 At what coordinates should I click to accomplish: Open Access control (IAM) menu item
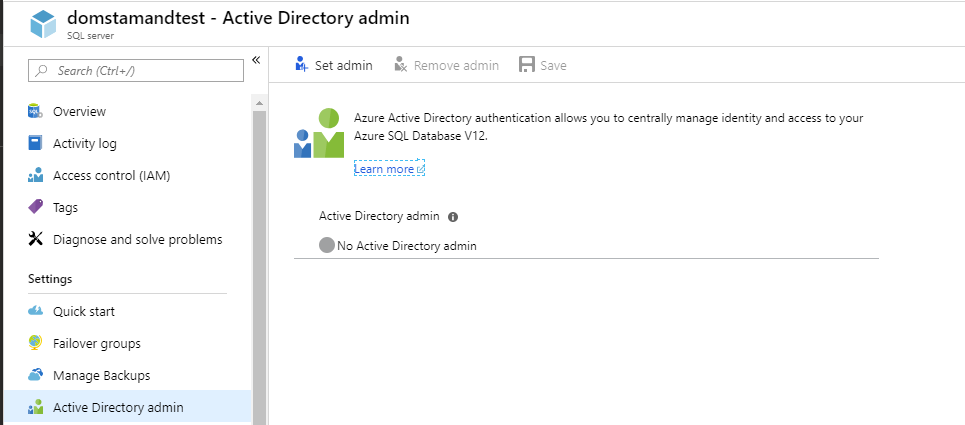click(x=127, y=175)
